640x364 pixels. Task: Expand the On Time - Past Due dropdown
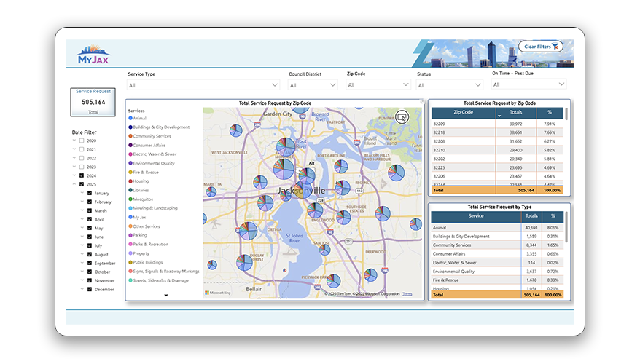[x=528, y=84]
